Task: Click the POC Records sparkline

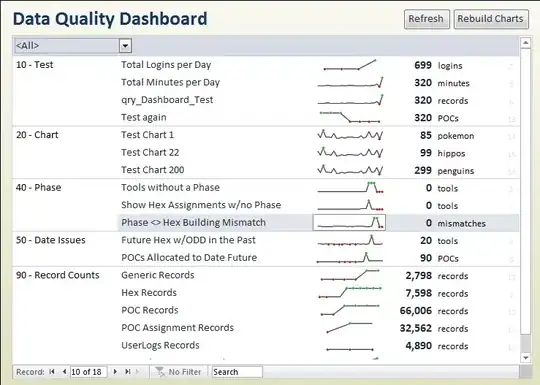Action: [350, 310]
